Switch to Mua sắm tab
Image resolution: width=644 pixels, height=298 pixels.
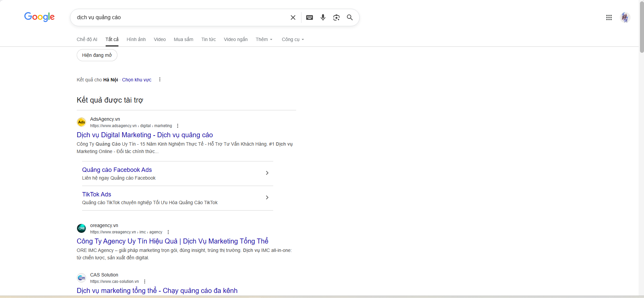183,39
